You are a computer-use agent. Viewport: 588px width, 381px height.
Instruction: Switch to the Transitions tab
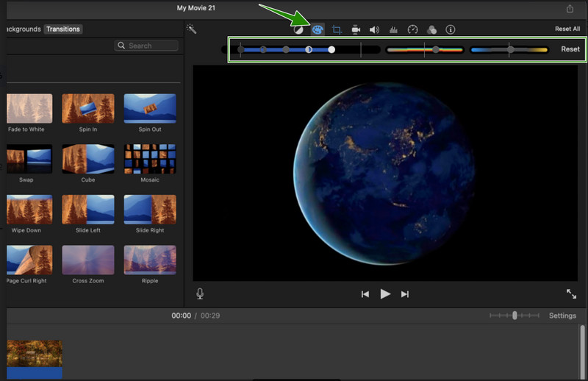point(63,29)
